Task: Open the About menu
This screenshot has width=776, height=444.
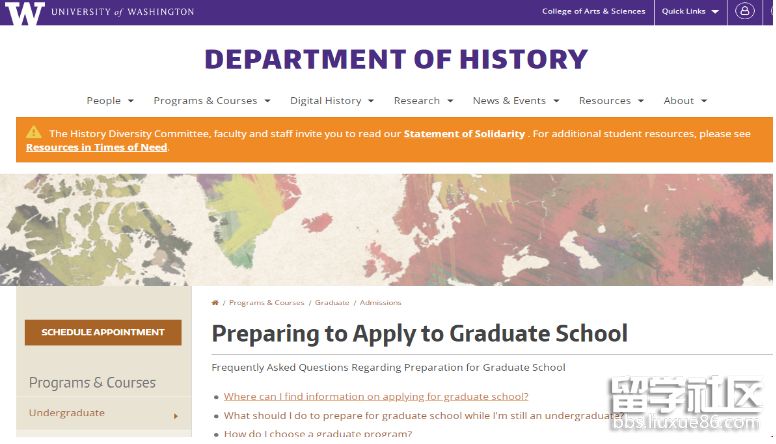Action: pyautogui.click(x=679, y=100)
